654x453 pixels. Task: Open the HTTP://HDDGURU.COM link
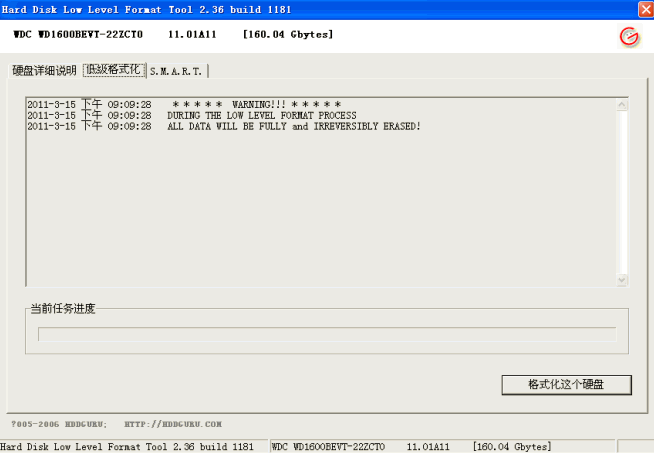(x=173, y=424)
